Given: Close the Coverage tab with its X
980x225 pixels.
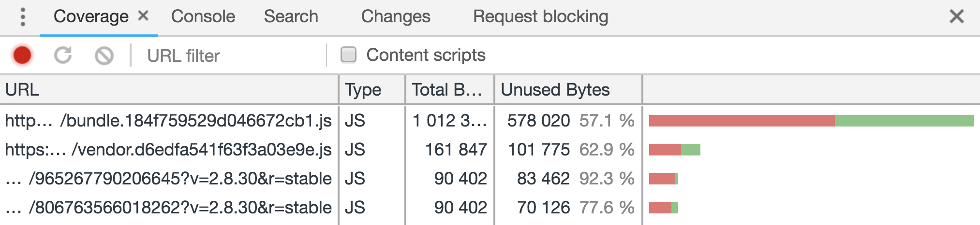Looking at the screenshot, I should (x=143, y=16).
